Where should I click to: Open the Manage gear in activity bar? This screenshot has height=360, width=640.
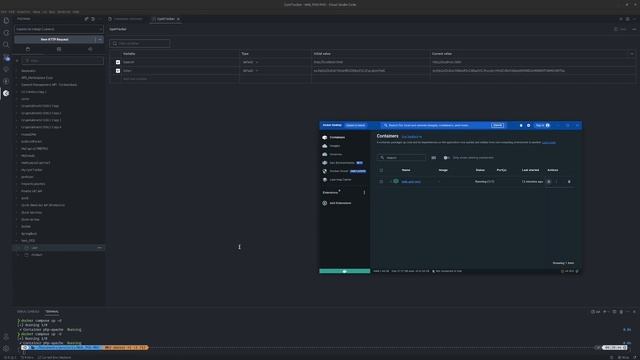(6, 349)
